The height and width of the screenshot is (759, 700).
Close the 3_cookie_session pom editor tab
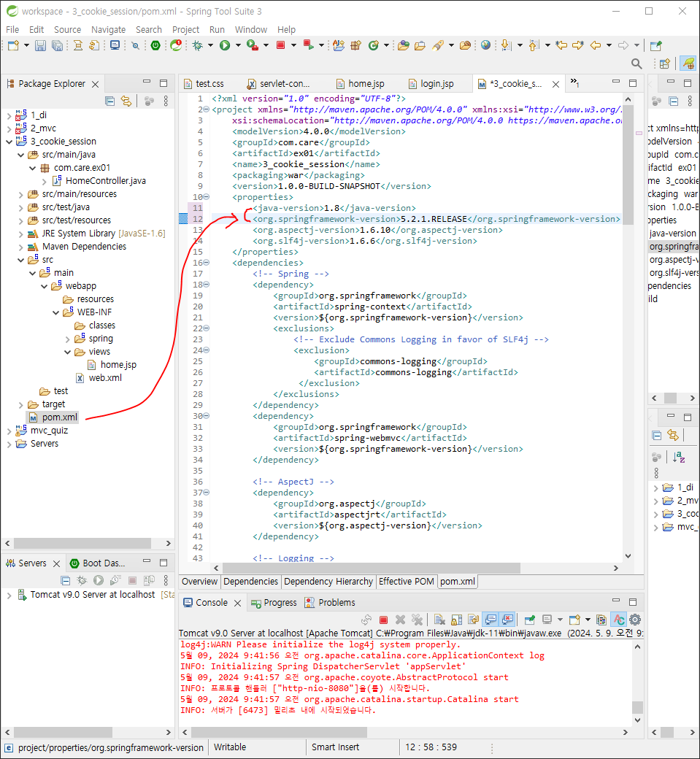(x=555, y=84)
